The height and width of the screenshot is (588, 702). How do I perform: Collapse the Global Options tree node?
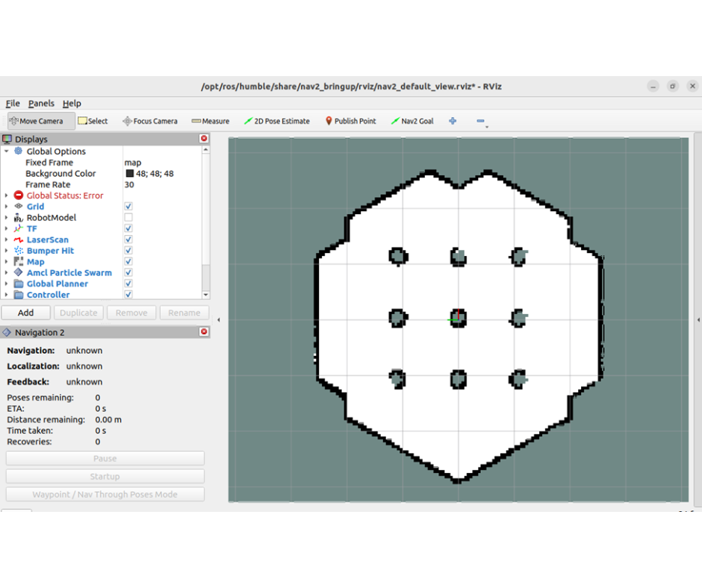point(7,151)
